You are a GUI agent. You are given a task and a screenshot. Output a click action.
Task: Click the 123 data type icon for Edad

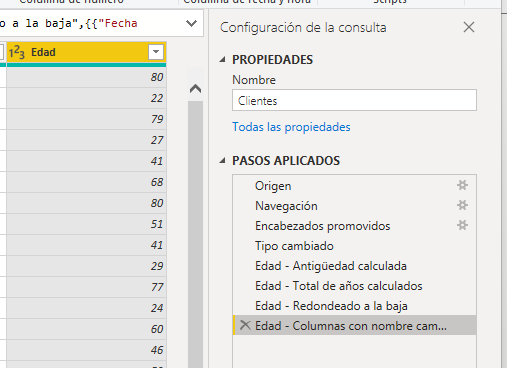coord(17,52)
